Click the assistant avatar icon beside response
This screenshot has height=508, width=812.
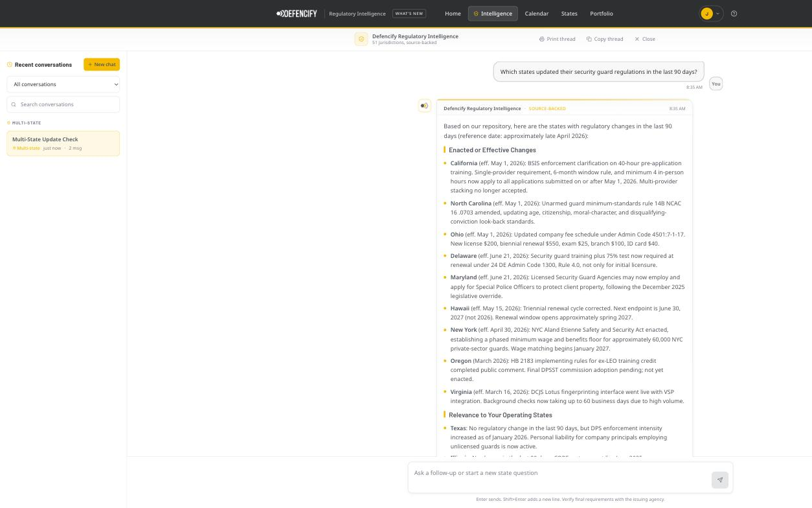point(424,106)
